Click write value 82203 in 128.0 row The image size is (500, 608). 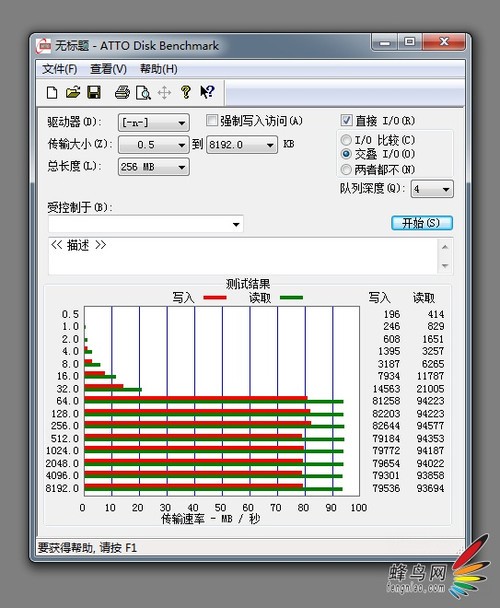(x=386, y=414)
